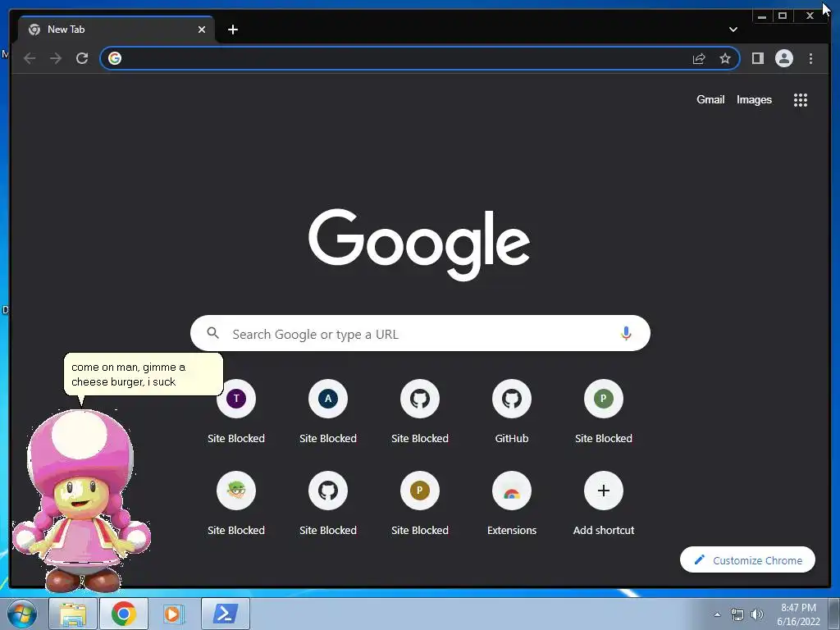Open the Extensions shortcut tile
This screenshot has height=630, width=840.
click(512, 504)
